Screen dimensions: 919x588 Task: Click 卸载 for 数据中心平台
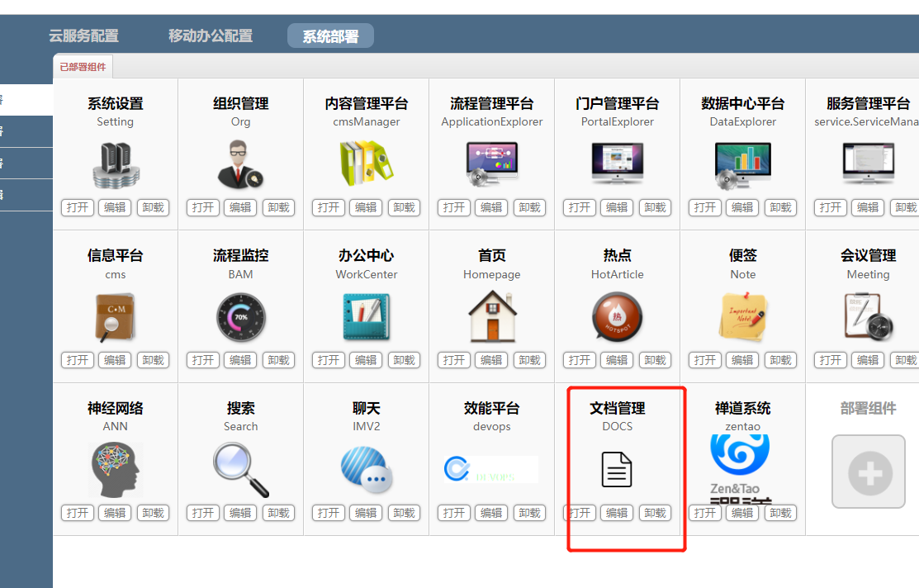click(780, 207)
